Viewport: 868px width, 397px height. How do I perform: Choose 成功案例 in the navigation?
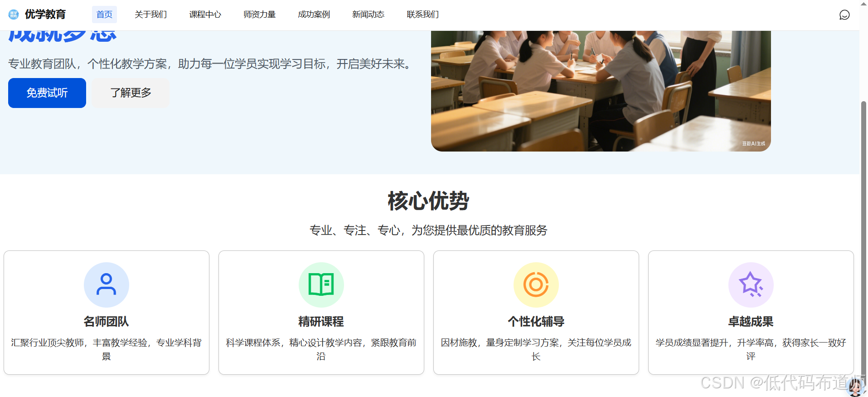pyautogui.click(x=314, y=15)
